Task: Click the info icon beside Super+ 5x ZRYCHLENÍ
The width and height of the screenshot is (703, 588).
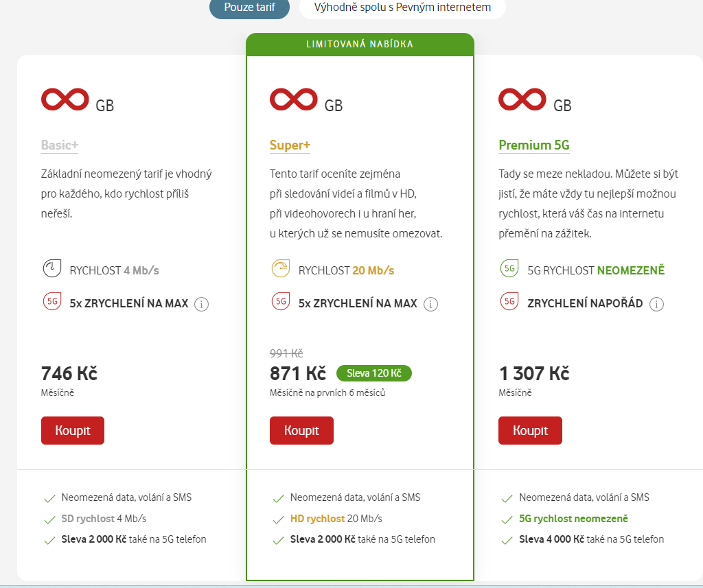Action: [430, 304]
